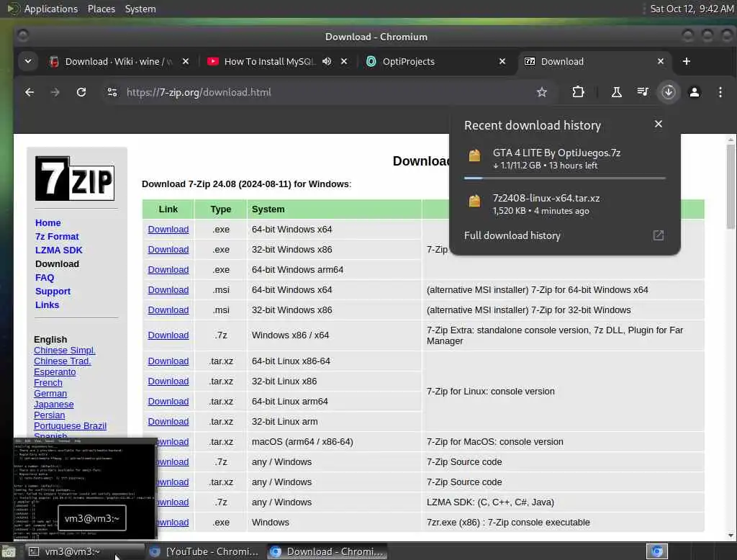Screen dimensions: 737x560
Task: Click the forward navigation arrow
Action: click(x=55, y=92)
